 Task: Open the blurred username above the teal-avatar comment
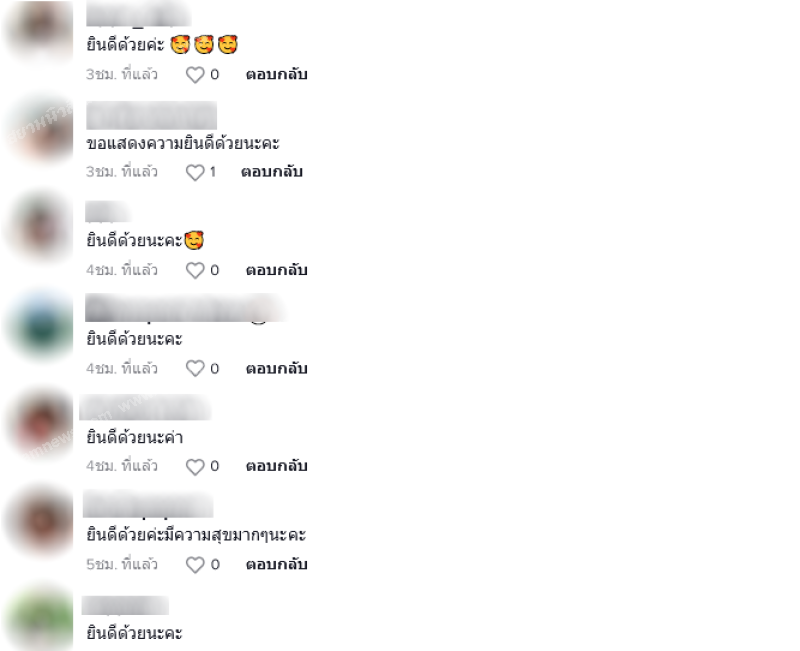(x=184, y=308)
